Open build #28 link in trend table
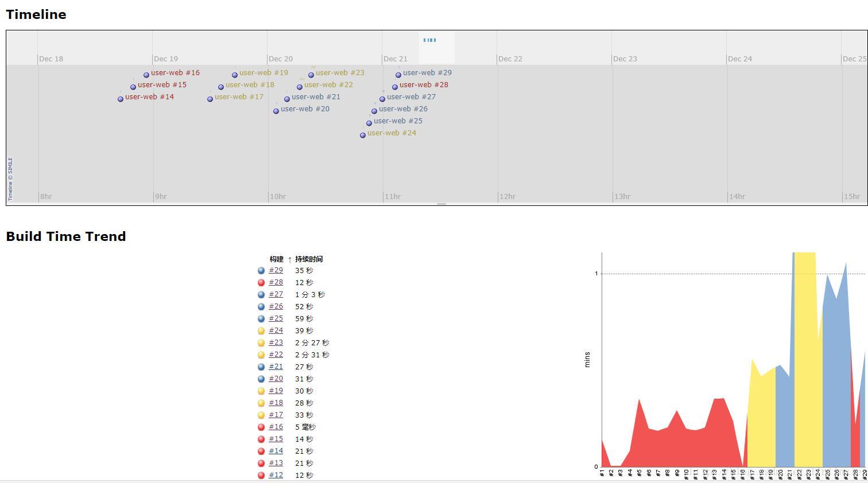 tap(276, 282)
